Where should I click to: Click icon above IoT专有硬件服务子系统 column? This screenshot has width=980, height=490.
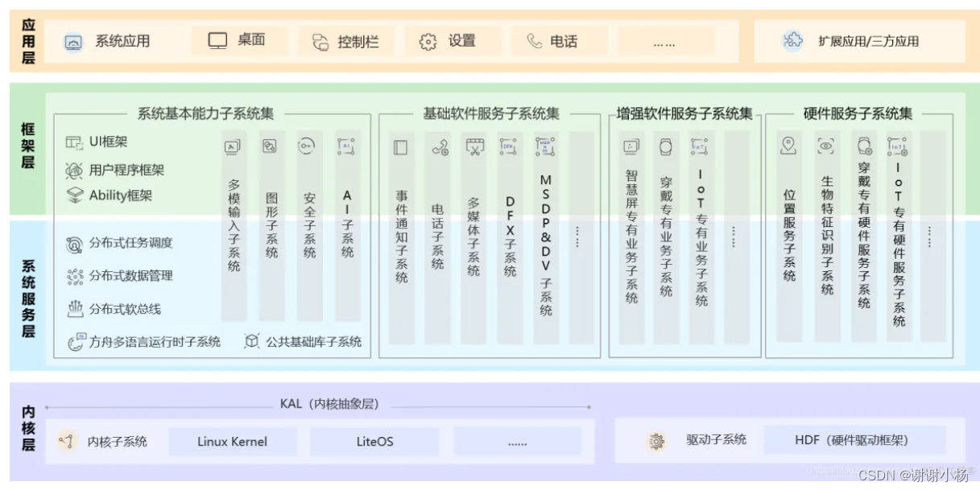coord(897,146)
